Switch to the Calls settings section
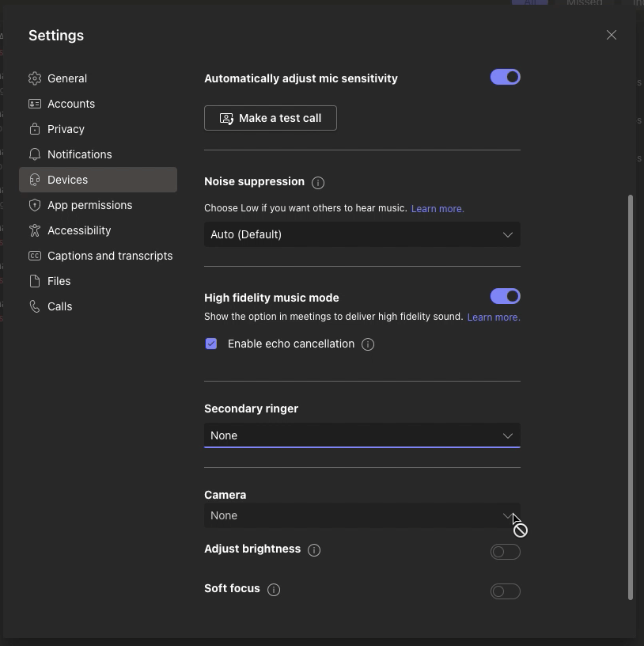The height and width of the screenshot is (646, 644). click(x=60, y=306)
